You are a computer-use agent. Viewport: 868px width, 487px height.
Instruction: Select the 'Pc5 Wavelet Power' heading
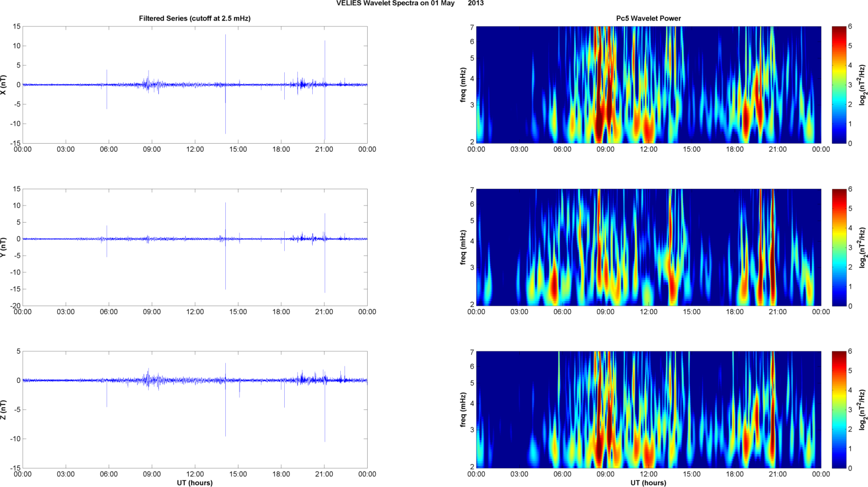coord(648,18)
